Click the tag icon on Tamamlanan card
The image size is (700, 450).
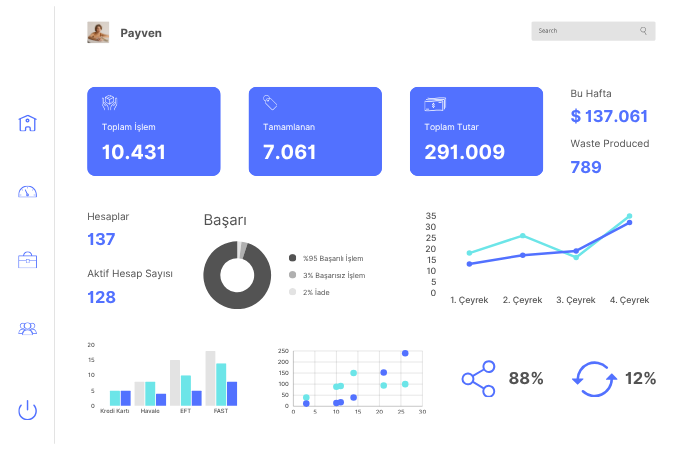tap(269, 102)
